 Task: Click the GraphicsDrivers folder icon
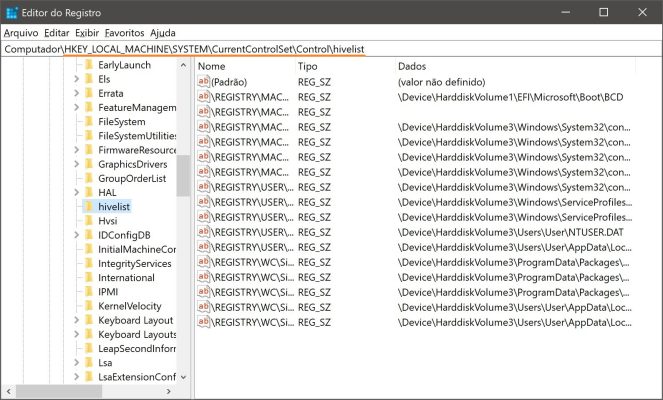pyautogui.click(x=87, y=164)
